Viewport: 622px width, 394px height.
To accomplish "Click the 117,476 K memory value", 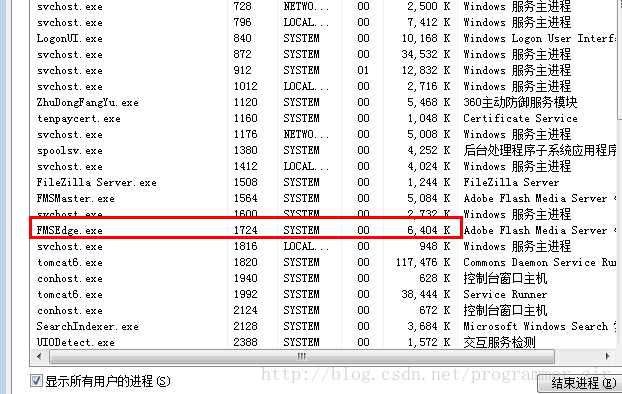I will click(423, 262).
